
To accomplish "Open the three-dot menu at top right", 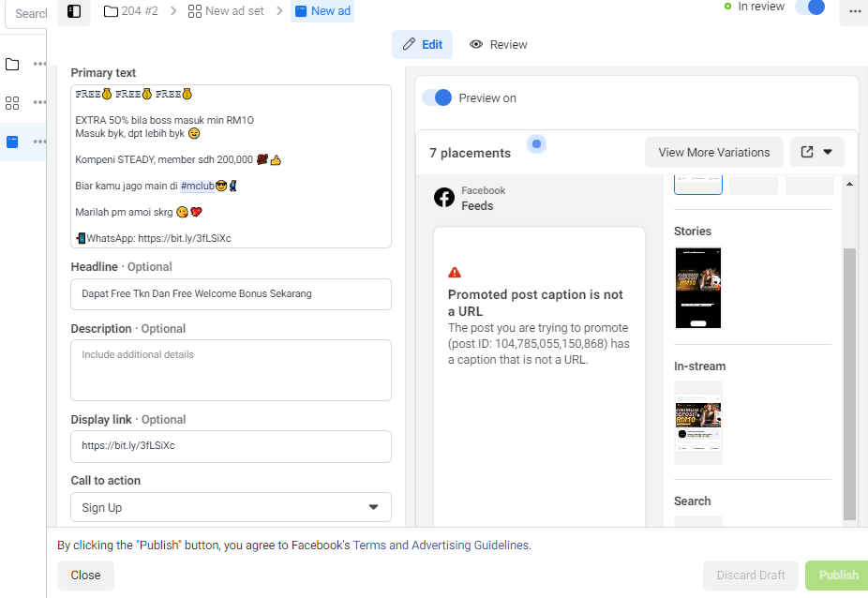I will (854, 11).
